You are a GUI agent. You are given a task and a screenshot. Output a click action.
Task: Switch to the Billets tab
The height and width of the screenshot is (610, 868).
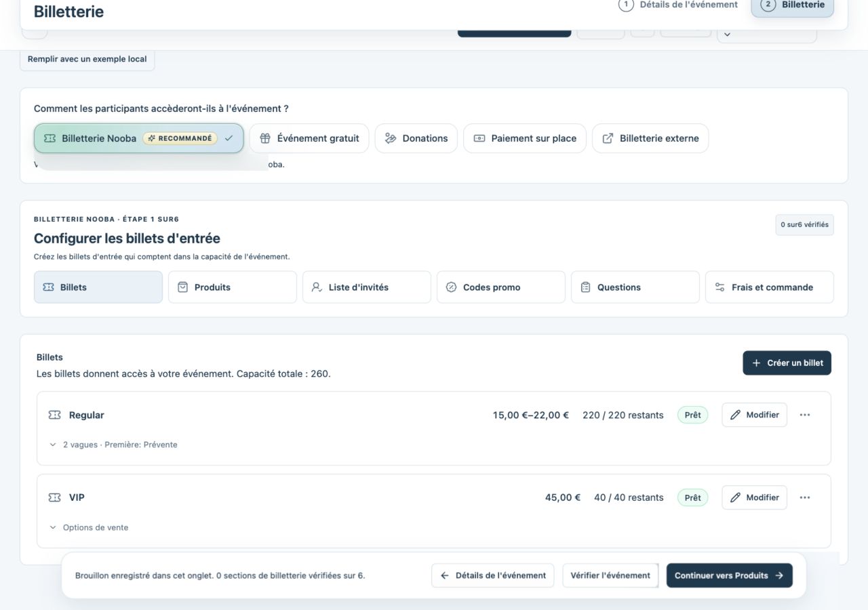pos(98,287)
